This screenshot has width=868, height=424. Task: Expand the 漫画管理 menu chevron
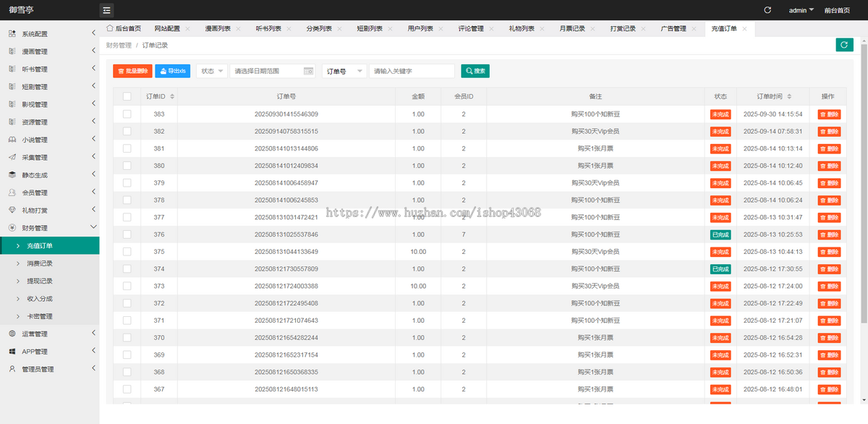(x=93, y=51)
